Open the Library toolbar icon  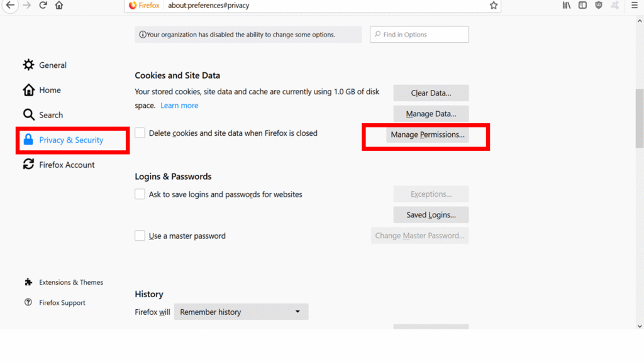[x=567, y=6]
